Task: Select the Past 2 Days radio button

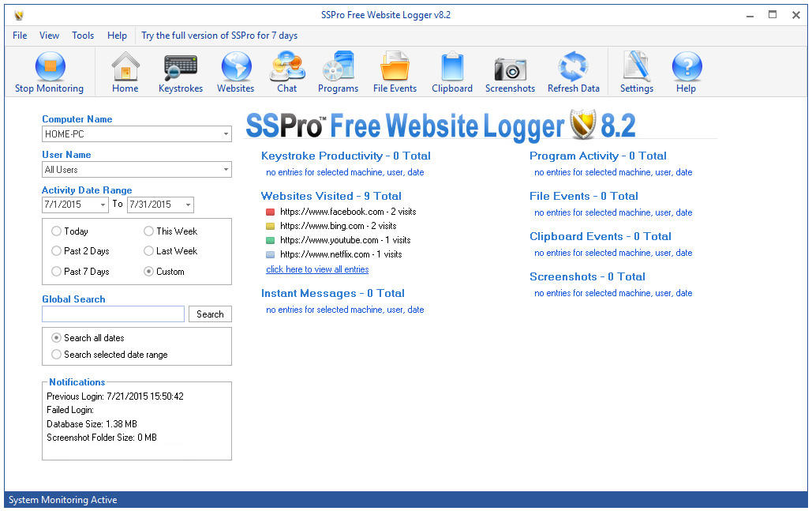Action: click(56, 251)
